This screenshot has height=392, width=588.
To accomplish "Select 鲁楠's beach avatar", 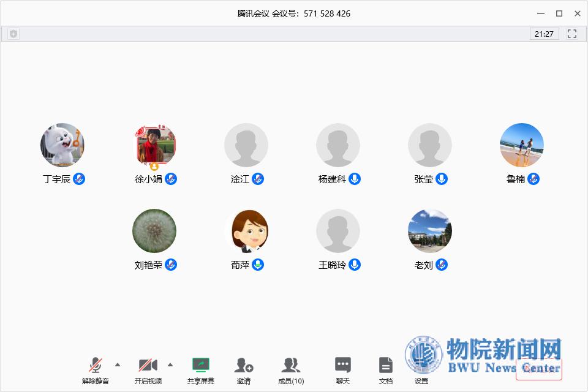I will tap(522, 145).
